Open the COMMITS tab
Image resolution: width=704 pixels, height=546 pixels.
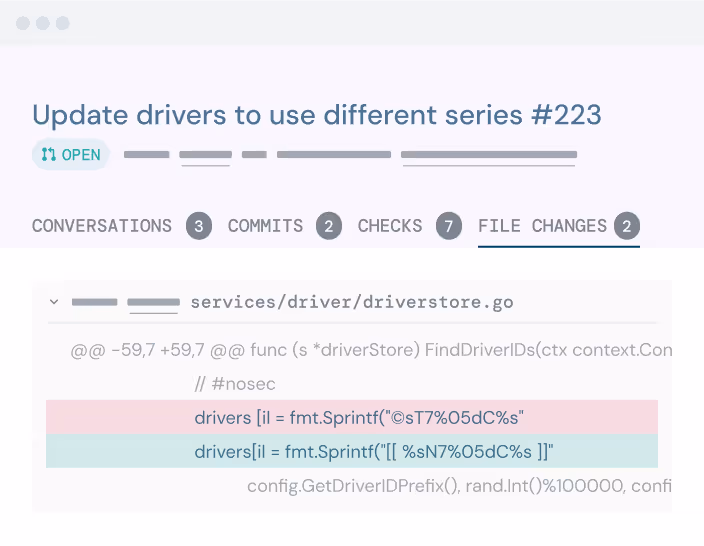tap(265, 226)
